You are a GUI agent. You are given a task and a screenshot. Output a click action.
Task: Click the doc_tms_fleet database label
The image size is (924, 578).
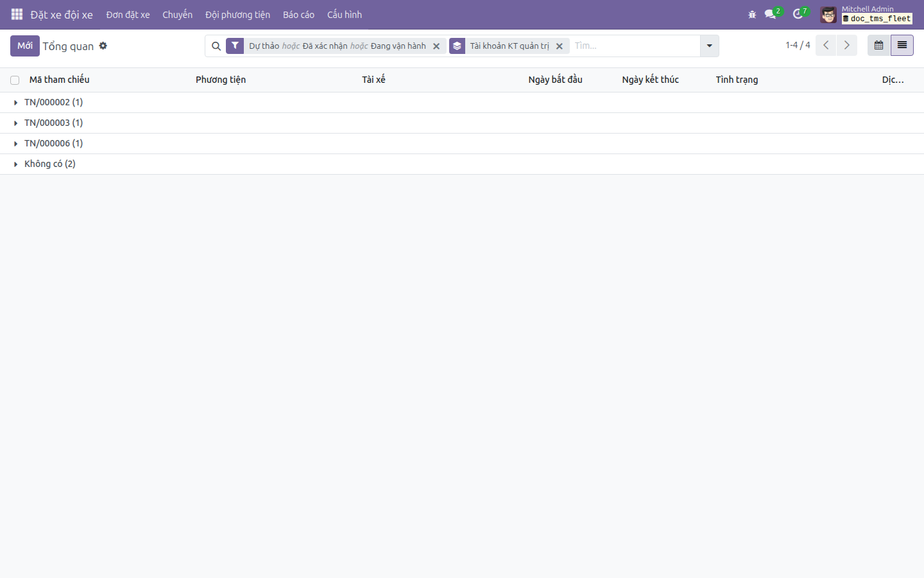pos(877,19)
